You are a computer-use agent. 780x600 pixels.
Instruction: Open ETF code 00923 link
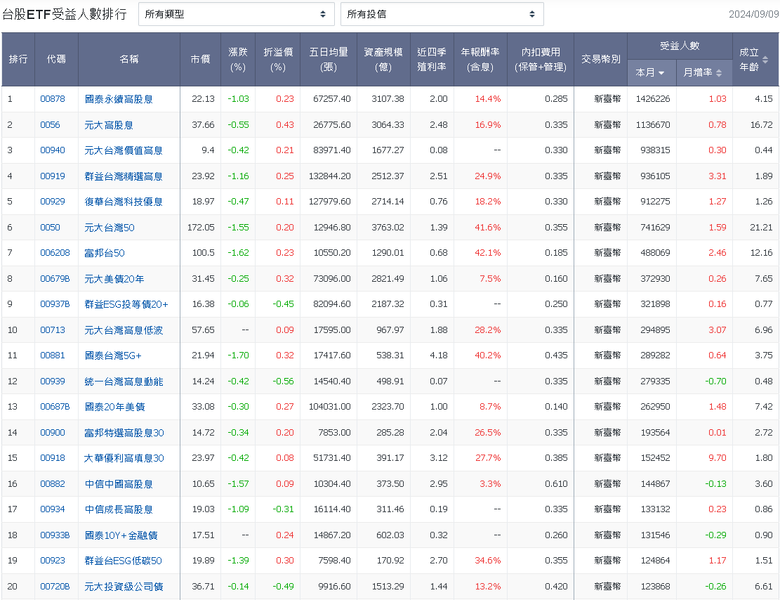click(52, 560)
